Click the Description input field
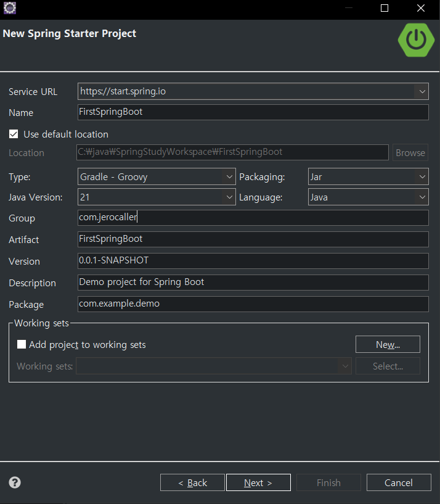 (x=253, y=282)
